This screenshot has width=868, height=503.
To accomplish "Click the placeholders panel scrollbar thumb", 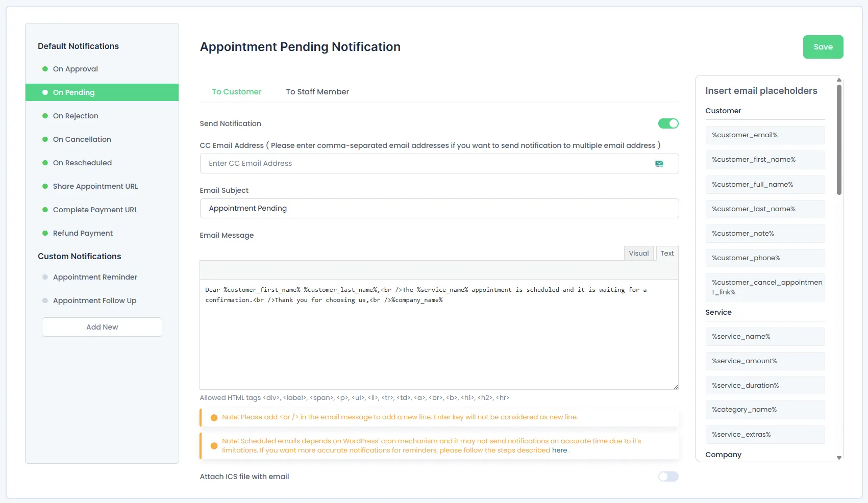I will pyautogui.click(x=839, y=140).
